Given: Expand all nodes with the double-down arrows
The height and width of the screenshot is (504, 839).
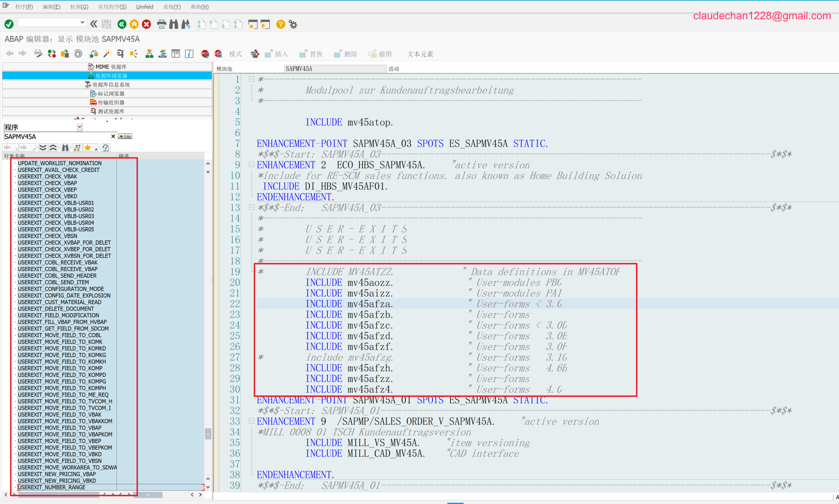Looking at the screenshot, I should point(43,147).
